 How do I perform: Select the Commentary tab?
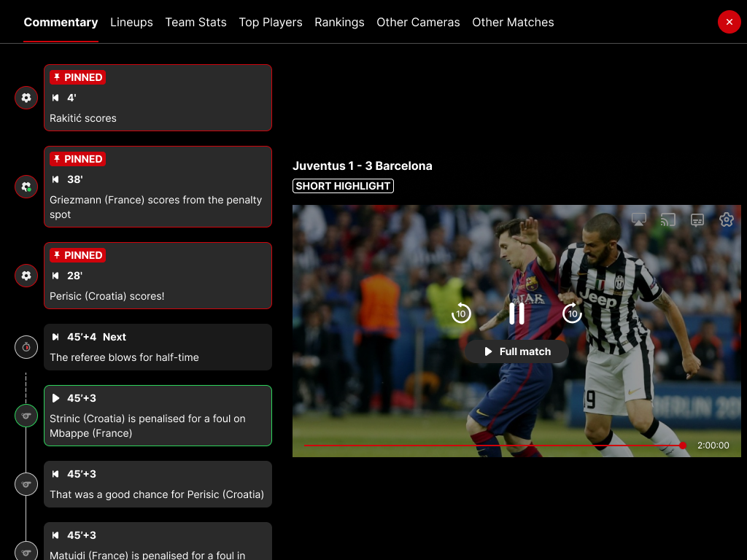click(x=61, y=23)
